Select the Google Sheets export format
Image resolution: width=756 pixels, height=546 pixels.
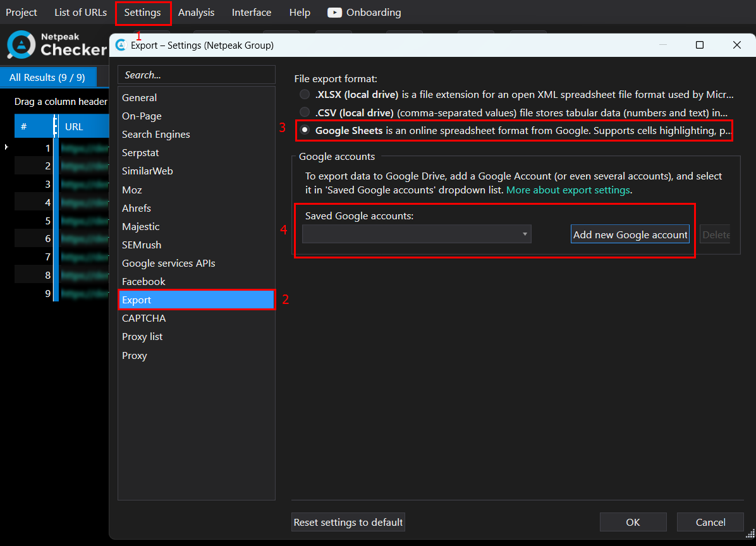point(305,130)
